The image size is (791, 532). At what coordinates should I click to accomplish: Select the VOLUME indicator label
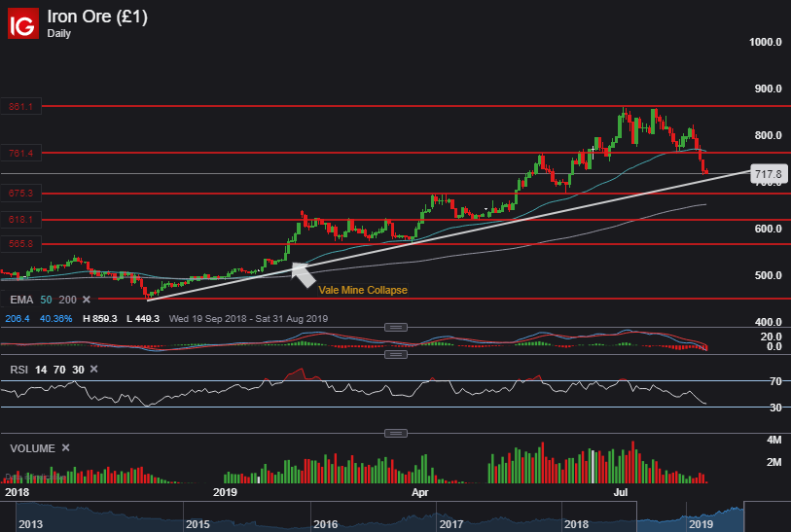pos(33,448)
